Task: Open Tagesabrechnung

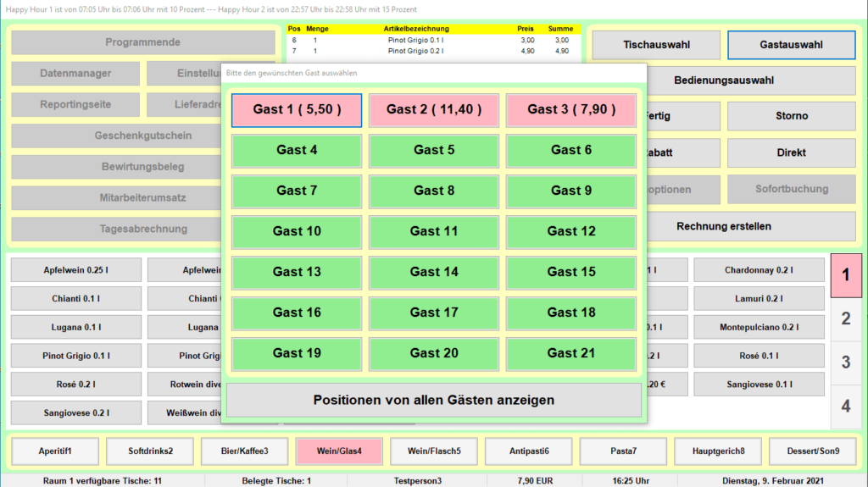Action: (x=116, y=230)
